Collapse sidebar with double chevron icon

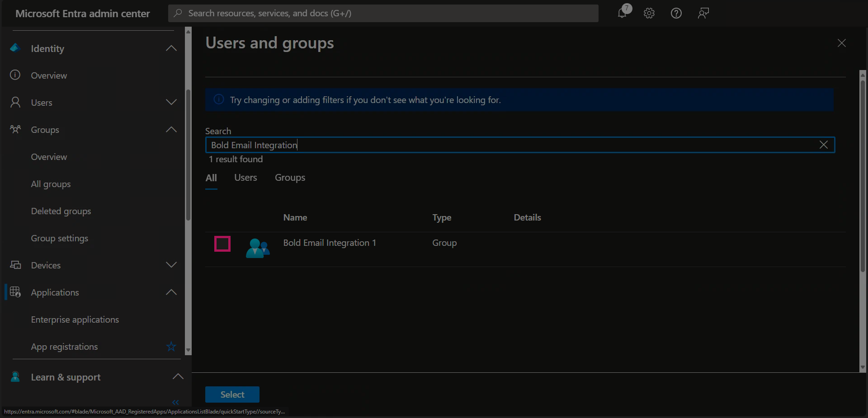tap(175, 402)
